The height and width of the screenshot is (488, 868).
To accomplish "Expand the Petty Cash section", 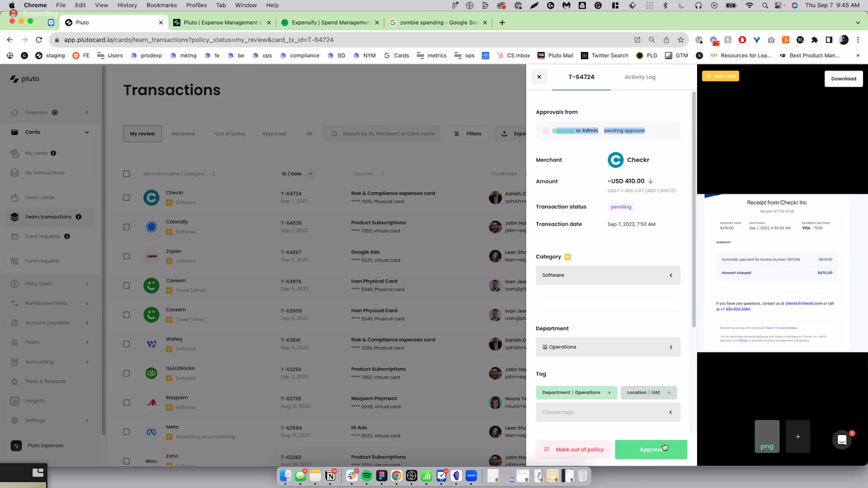I will tap(87, 284).
